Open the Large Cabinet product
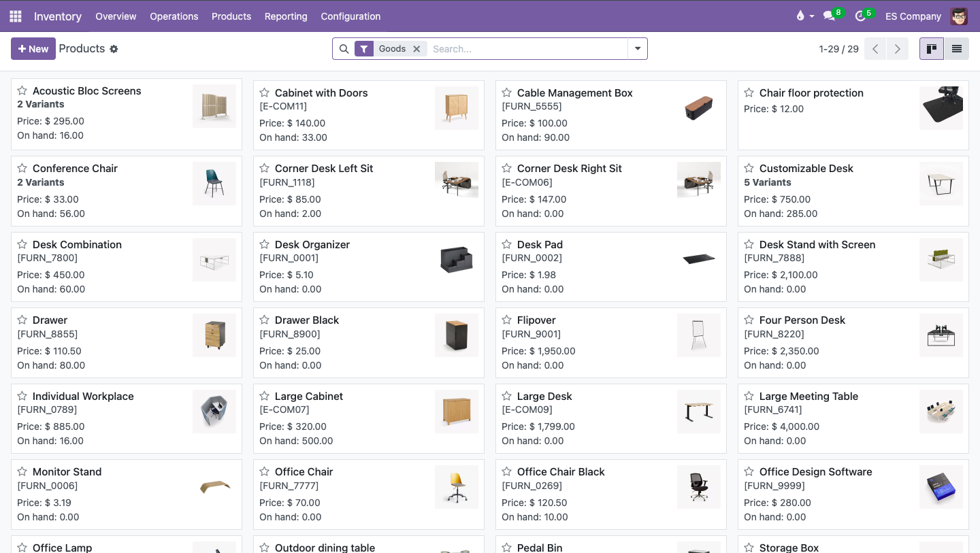980x553 pixels. coord(368,418)
